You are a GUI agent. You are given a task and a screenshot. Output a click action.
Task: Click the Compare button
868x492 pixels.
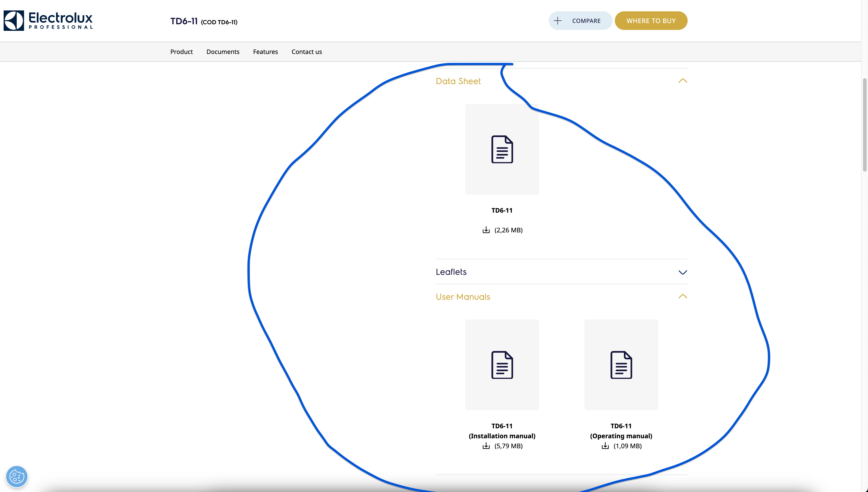(x=580, y=21)
